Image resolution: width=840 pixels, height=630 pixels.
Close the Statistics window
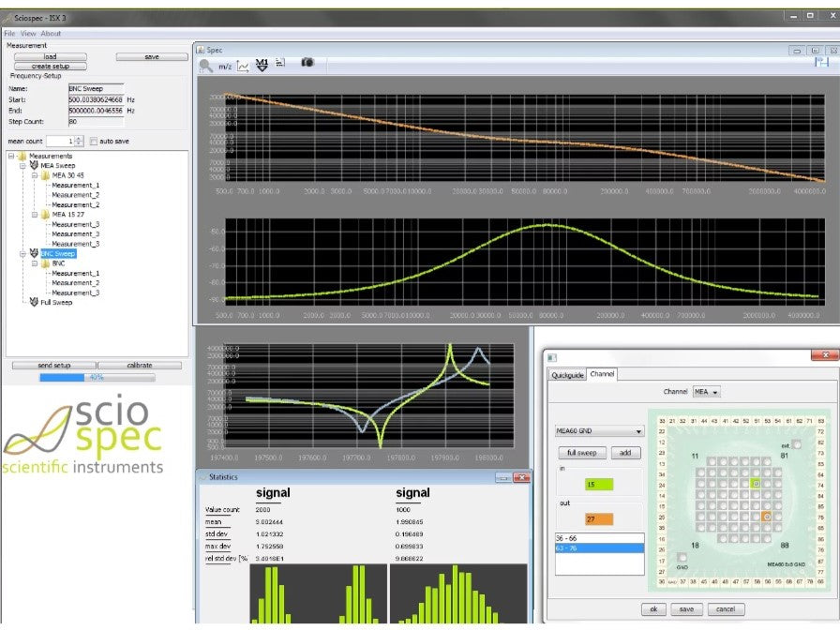pos(521,477)
